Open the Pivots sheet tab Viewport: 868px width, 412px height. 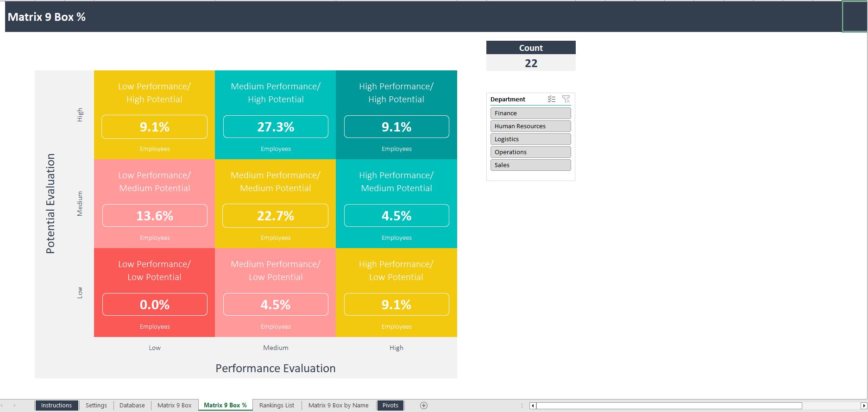pyautogui.click(x=390, y=406)
